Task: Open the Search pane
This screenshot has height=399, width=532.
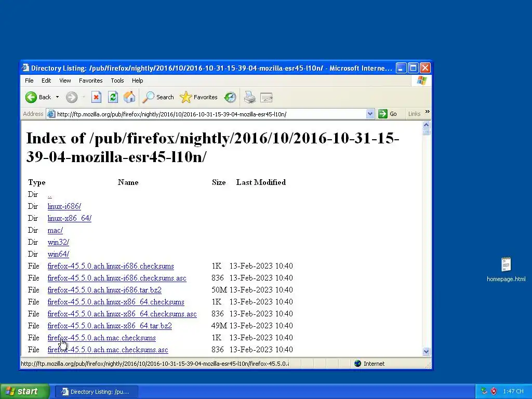Action: pyautogui.click(x=158, y=97)
